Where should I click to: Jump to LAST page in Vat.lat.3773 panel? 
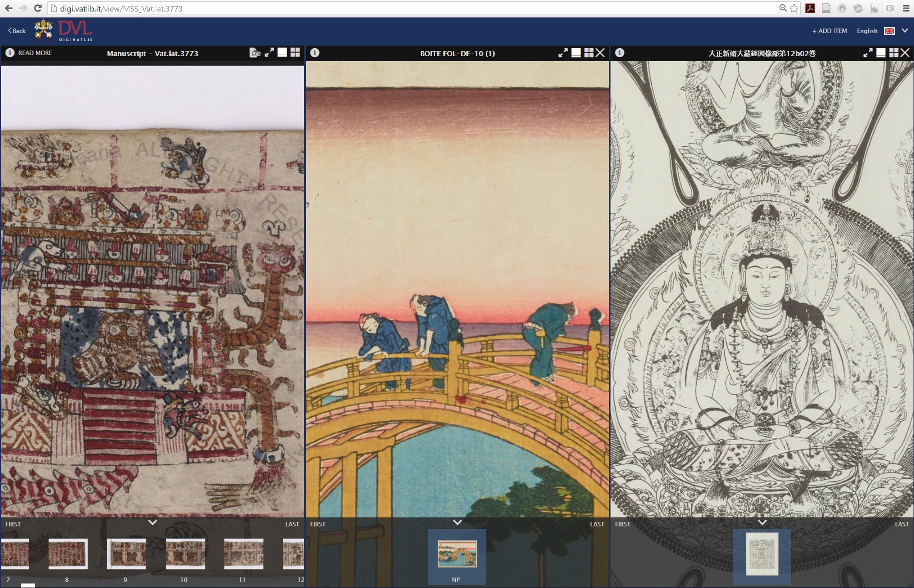click(x=292, y=524)
